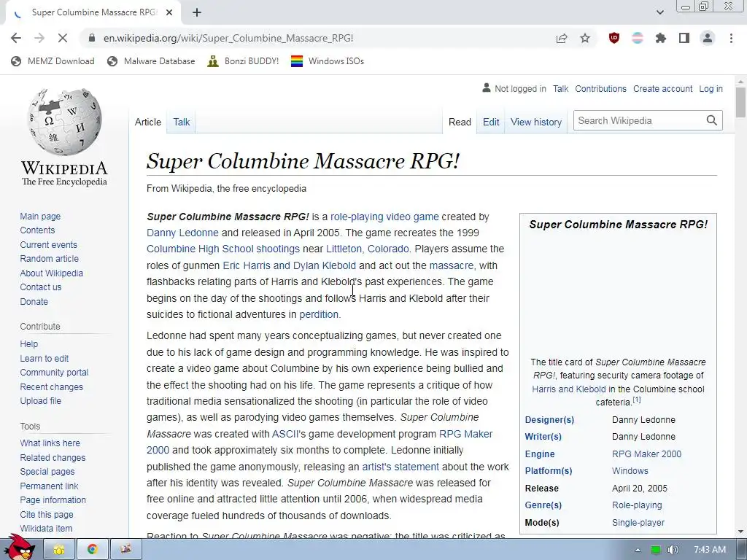Open Cite this page link

click(x=47, y=514)
